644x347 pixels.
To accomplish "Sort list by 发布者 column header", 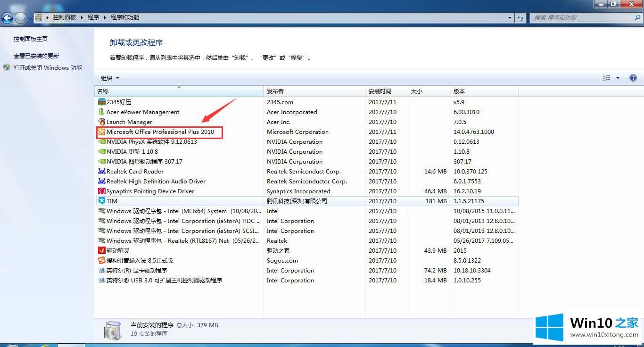I will click(x=315, y=91).
